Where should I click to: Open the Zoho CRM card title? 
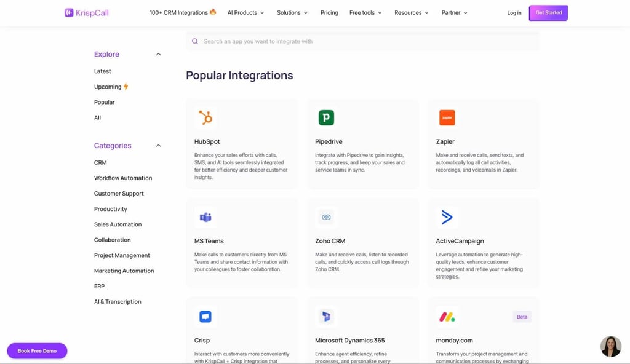pos(330,241)
